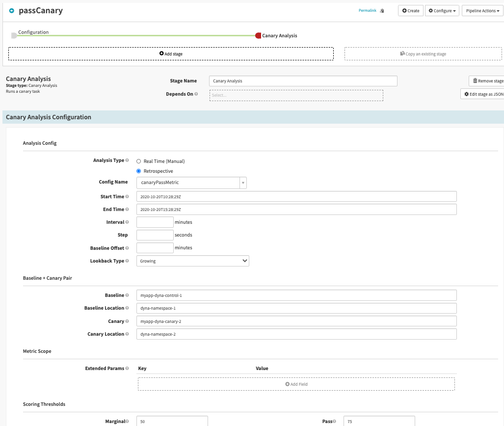The width and height of the screenshot is (504, 426).
Task: Click the Configuration stage node in pipeline graph
Action: coord(14,35)
